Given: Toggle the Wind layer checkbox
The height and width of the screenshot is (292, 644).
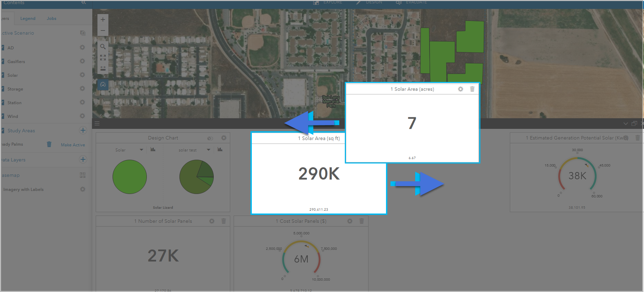Looking at the screenshot, I should pyautogui.click(x=3, y=116).
